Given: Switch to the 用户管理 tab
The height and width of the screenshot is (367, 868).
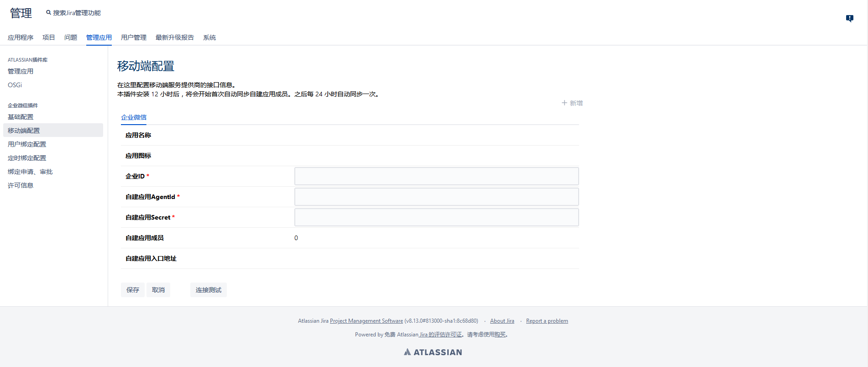Looking at the screenshot, I should pos(133,37).
